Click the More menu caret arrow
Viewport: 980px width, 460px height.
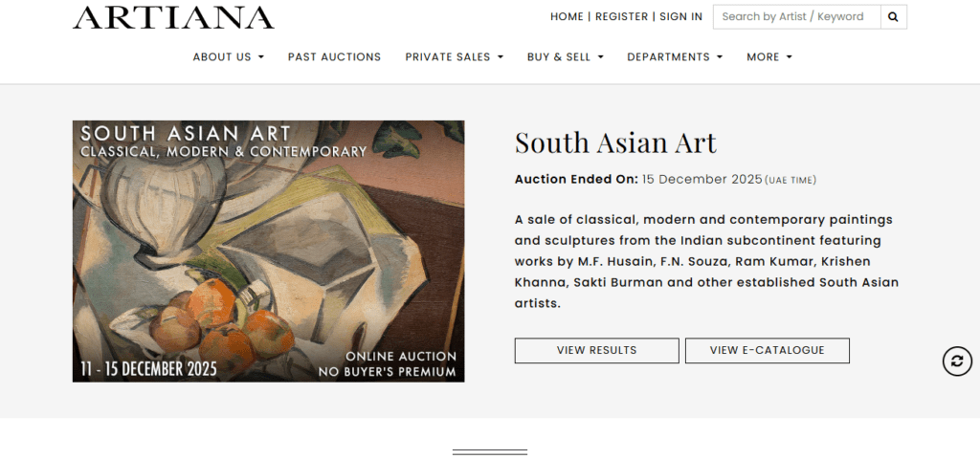(x=790, y=58)
